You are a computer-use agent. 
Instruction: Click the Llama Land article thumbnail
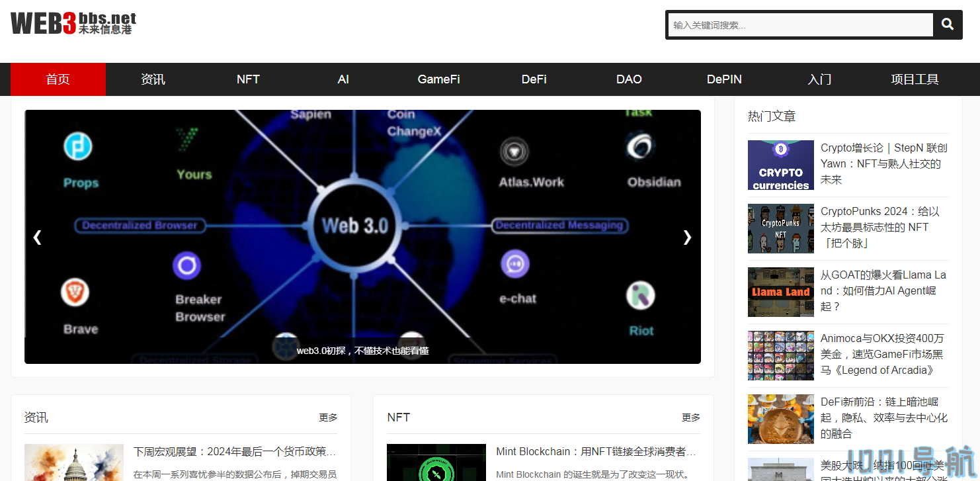tap(780, 292)
